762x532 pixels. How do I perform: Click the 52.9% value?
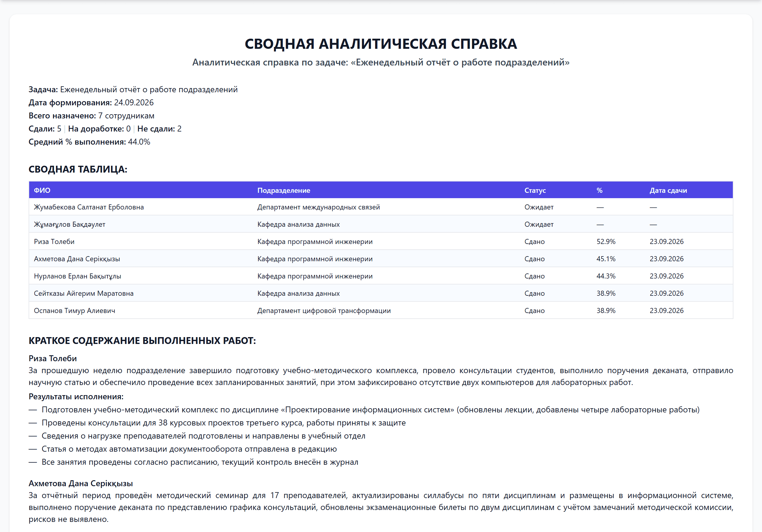pos(606,242)
